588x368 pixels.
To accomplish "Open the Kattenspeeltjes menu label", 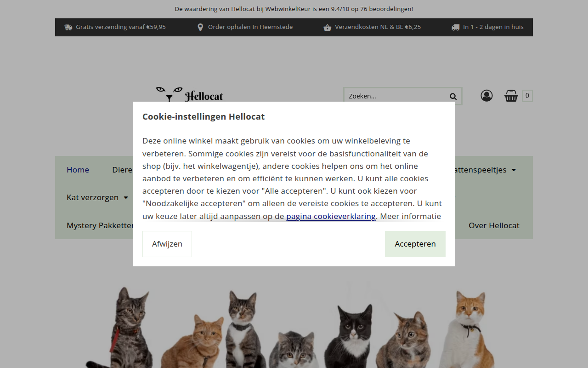I will pos(481,170).
